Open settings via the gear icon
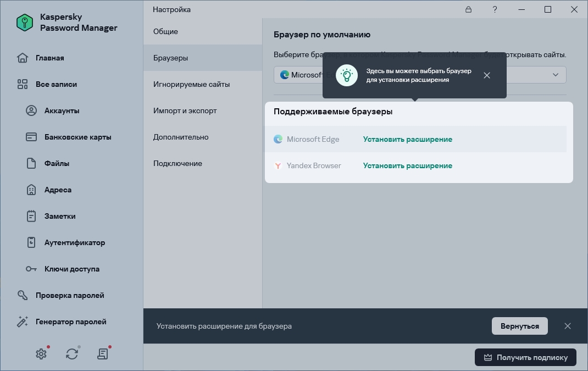This screenshot has height=371, width=588. (x=41, y=354)
